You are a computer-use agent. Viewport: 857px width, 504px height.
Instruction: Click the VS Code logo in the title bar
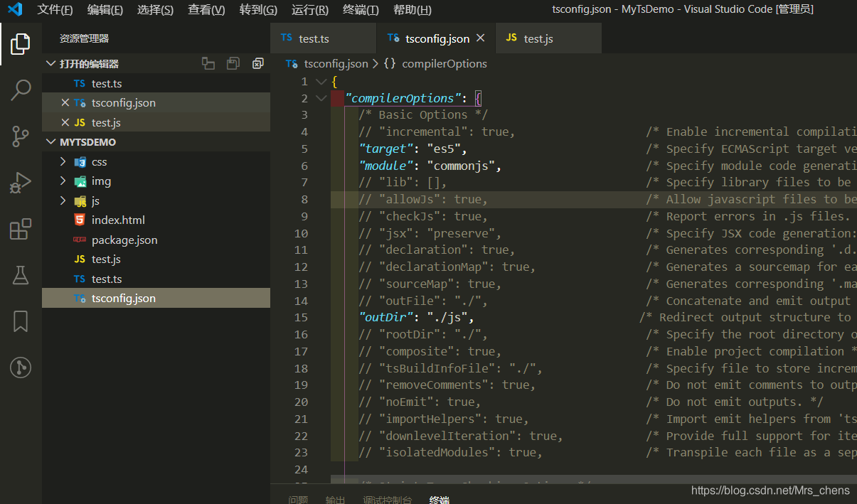[15, 10]
